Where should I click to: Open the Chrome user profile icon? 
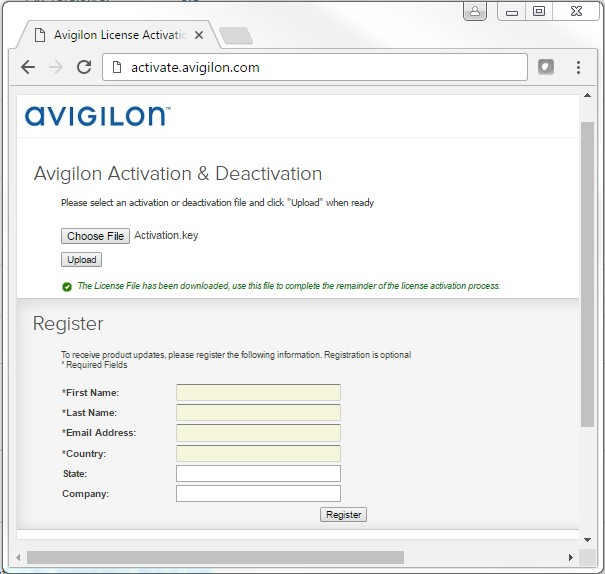pos(476,12)
